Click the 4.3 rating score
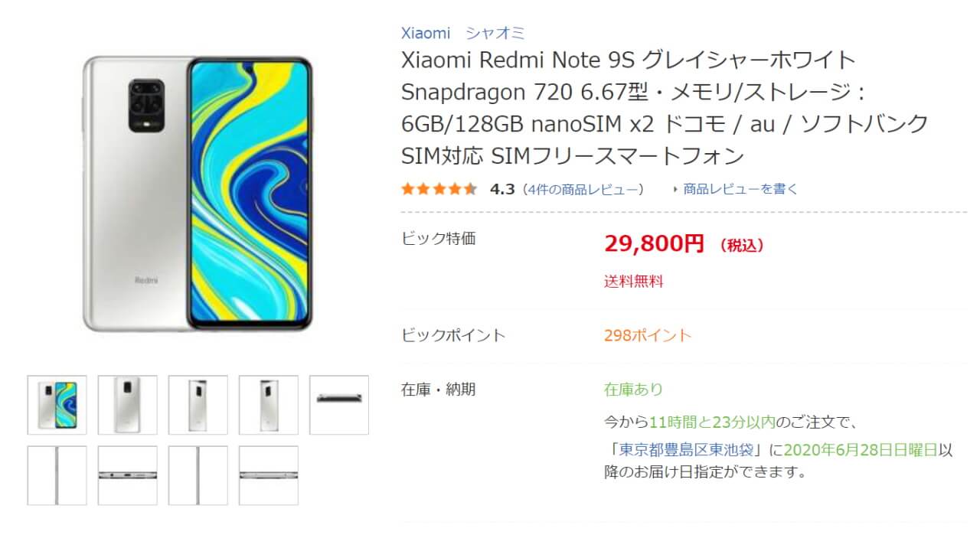 502,189
